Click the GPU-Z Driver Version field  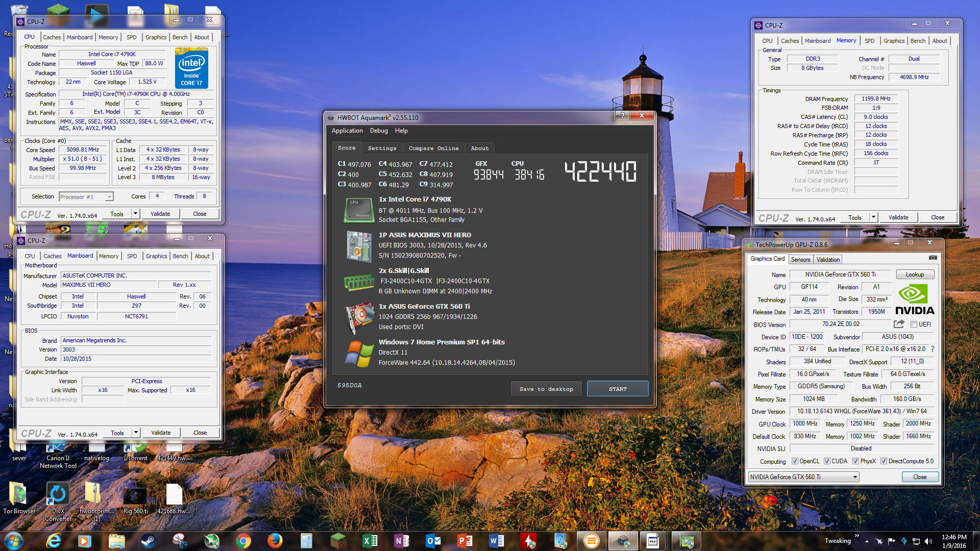pos(862,411)
